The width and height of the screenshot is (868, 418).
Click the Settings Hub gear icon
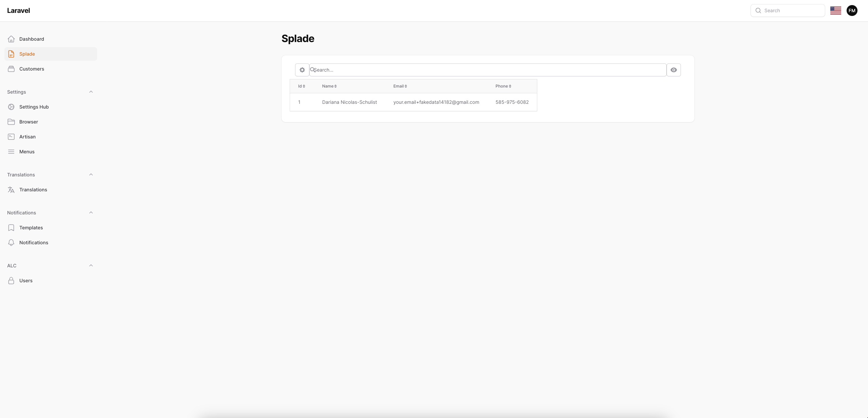coord(11,107)
